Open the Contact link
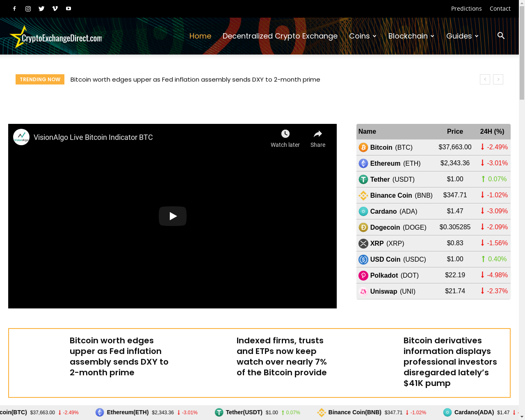 [500, 9]
